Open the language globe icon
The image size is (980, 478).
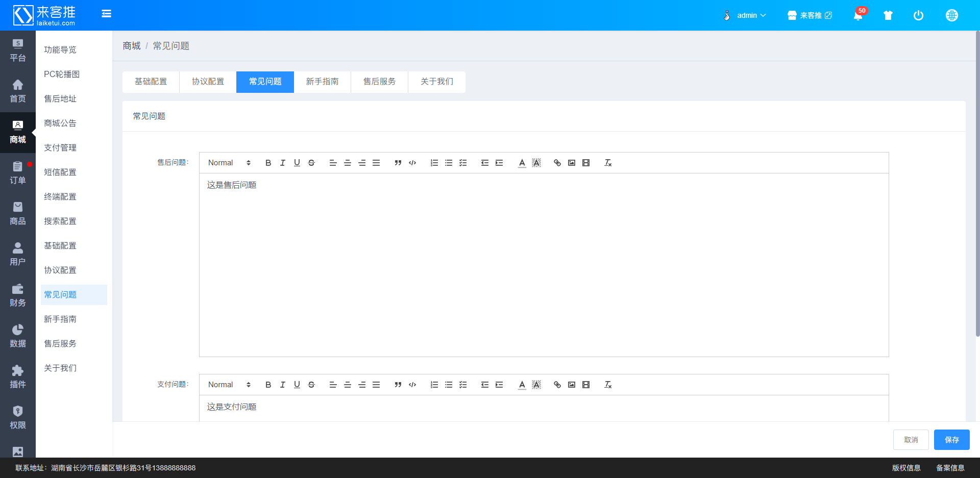coord(951,15)
